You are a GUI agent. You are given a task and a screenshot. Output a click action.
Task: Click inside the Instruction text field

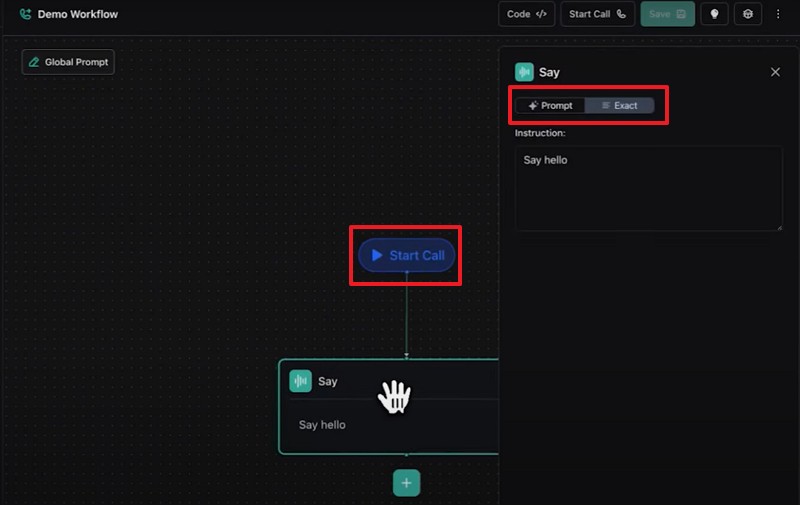[x=648, y=188]
